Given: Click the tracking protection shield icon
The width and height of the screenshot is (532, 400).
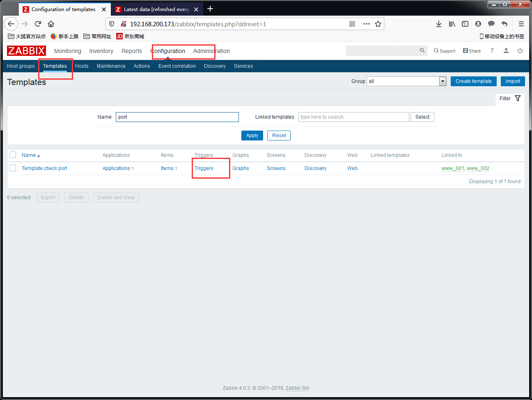Looking at the screenshot, I should [112, 24].
